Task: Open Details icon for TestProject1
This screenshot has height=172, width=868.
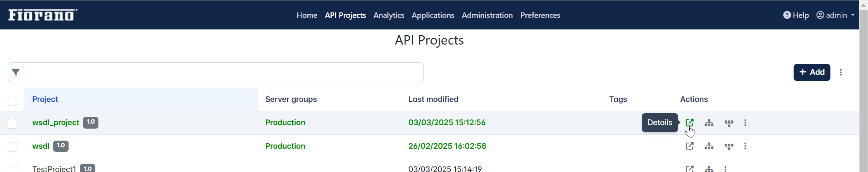Action: pos(689,169)
